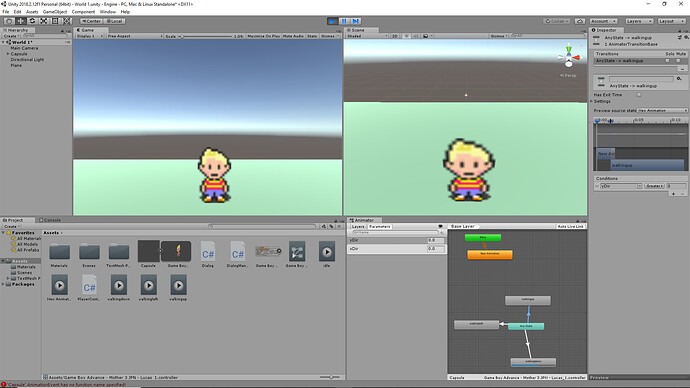Click the Pause button

[344, 21]
